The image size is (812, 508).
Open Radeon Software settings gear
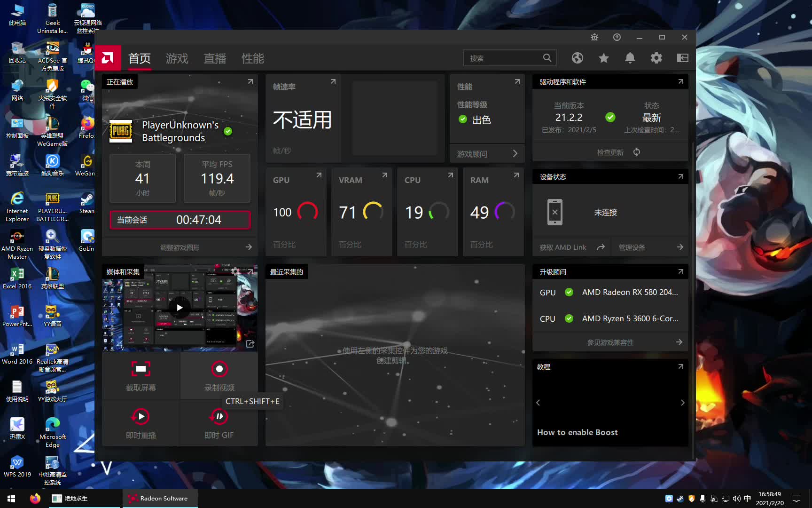coord(656,58)
